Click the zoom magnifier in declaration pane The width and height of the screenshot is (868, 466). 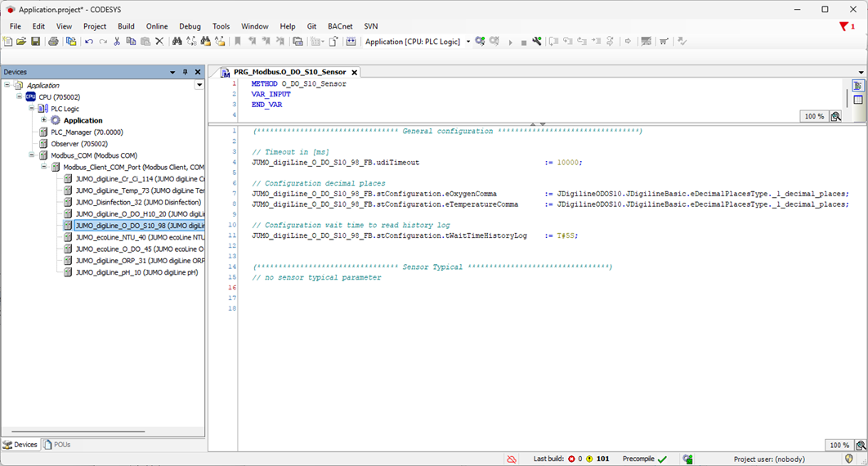point(836,116)
